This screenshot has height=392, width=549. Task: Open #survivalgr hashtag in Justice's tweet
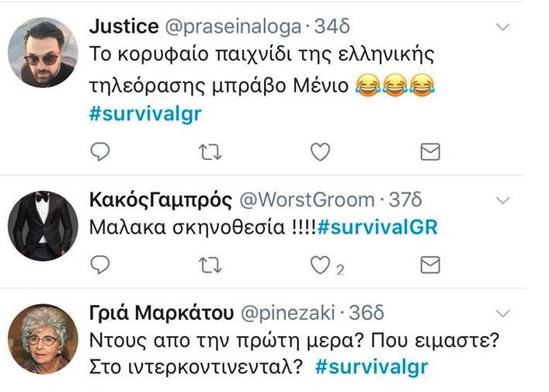click(146, 114)
